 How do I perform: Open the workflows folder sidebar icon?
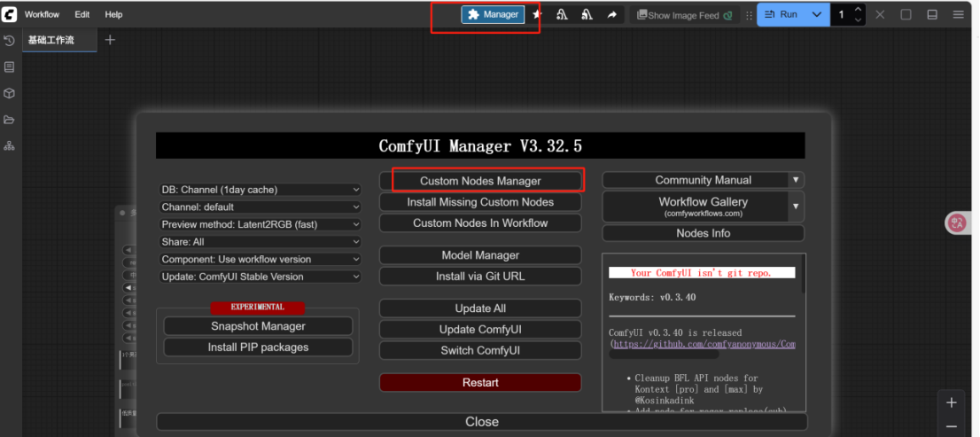pos(9,120)
